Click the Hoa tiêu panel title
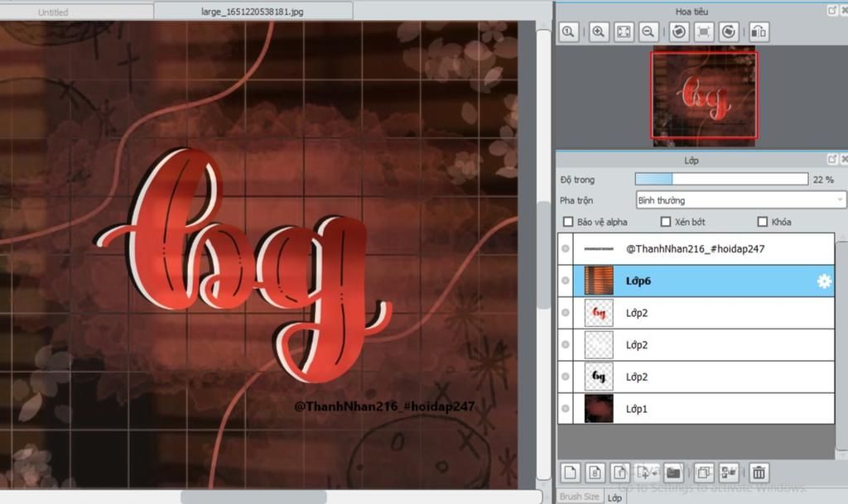 691,12
